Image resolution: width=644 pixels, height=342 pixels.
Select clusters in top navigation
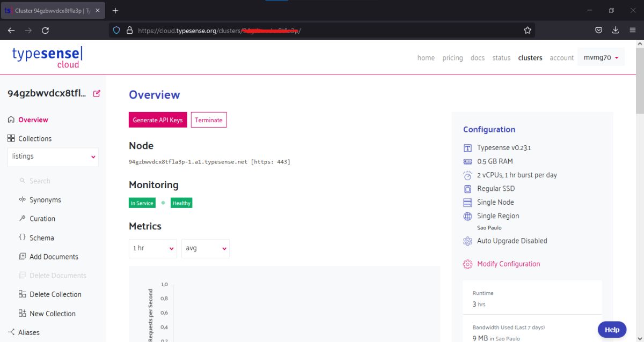530,58
